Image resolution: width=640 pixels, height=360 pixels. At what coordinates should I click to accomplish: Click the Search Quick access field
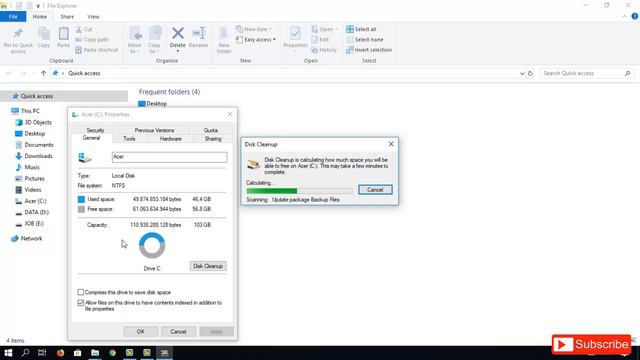coord(587,73)
